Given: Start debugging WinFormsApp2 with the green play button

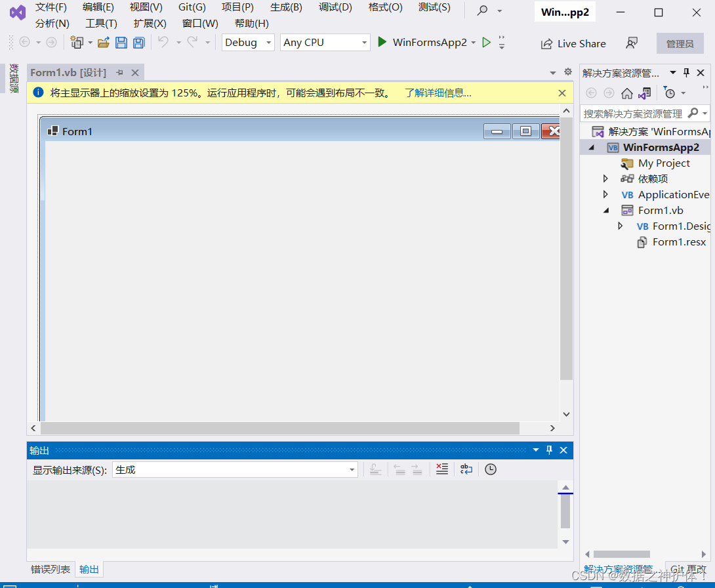Looking at the screenshot, I should click(x=382, y=42).
